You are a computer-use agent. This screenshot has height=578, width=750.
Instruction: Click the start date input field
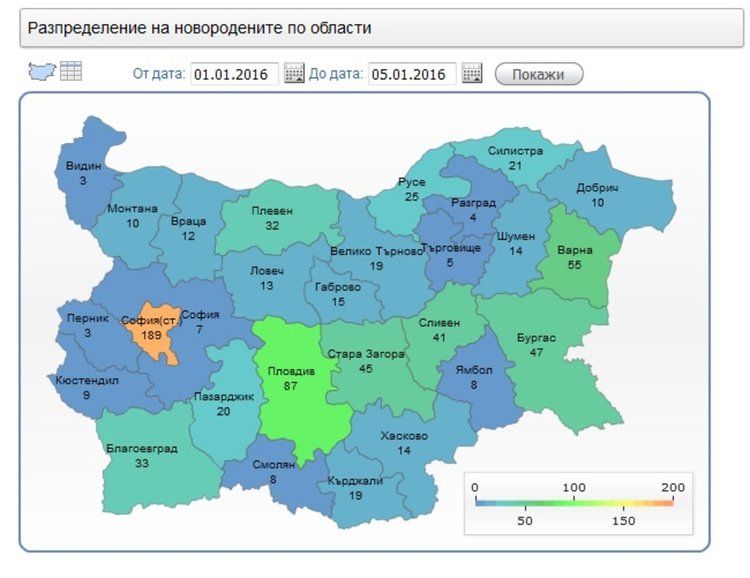(x=235, y=74)
